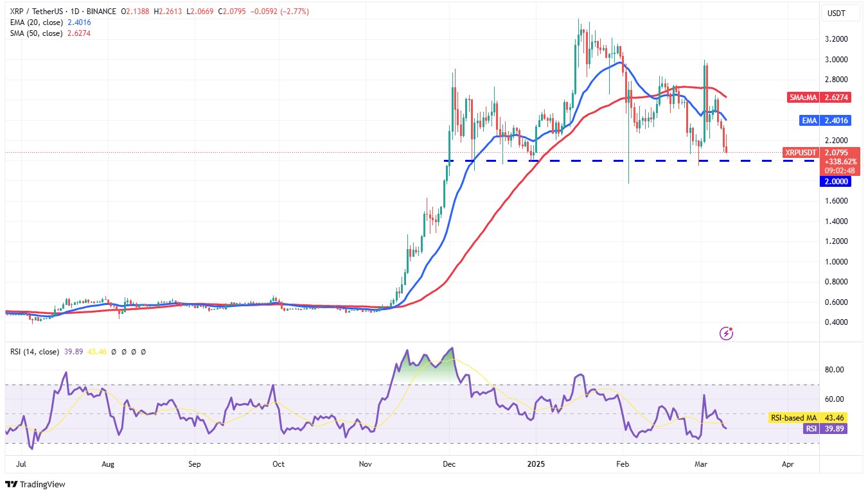Click 0.4000 on the price axis

click(x=836, y=322)
